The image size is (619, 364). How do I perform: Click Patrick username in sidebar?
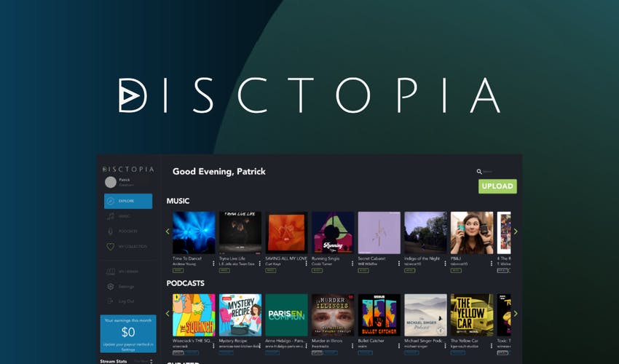click(x=125, y=180)
